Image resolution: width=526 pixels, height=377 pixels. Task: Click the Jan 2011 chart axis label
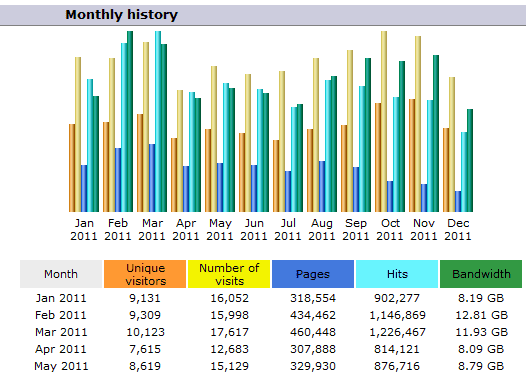click(x=84, y=229)
